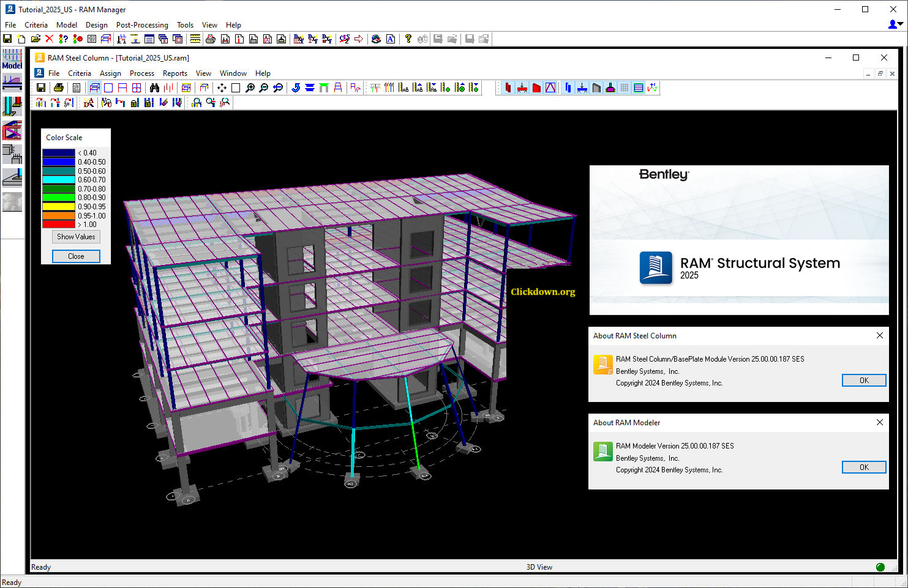Select the braced frame display icon
Viewport: 908px width, 588px height.
550,87
